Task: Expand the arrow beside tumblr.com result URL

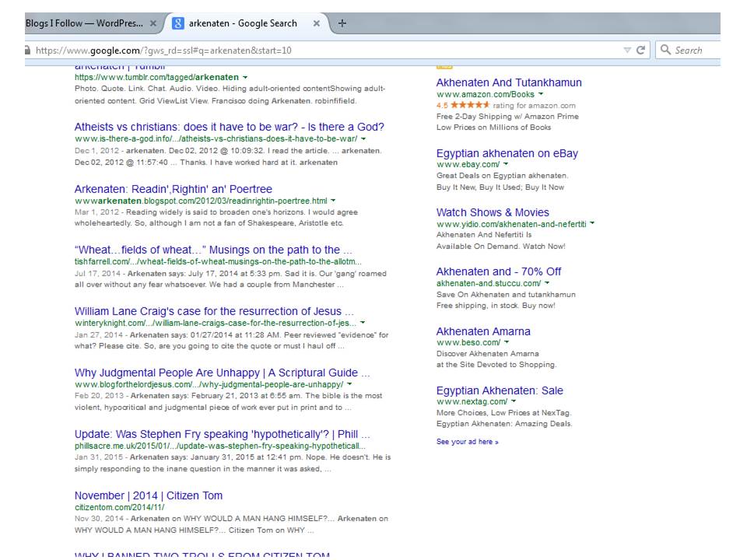Action: click(246, 78)
